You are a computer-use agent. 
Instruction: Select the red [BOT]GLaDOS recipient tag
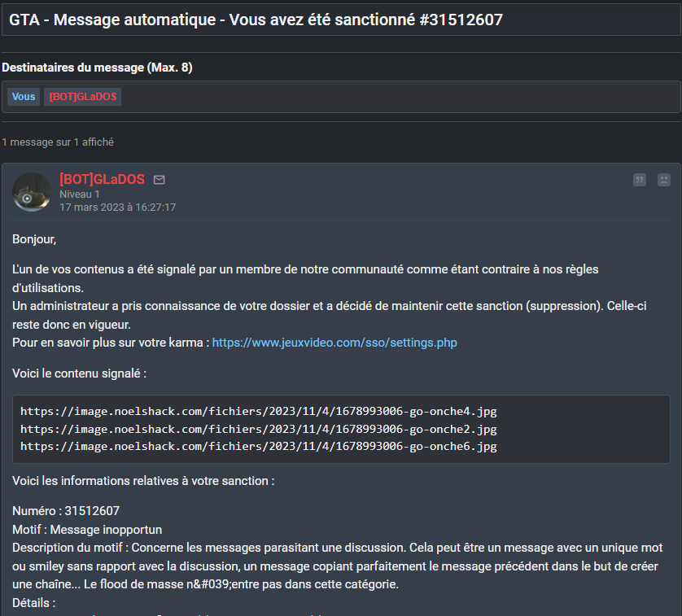pos(83,97)
